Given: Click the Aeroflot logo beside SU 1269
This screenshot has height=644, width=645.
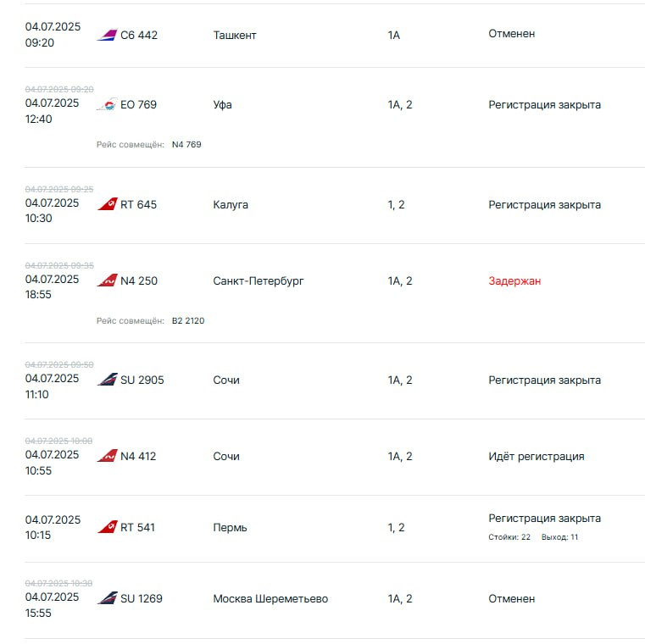Looking at the screenshot, I should 107,598.
